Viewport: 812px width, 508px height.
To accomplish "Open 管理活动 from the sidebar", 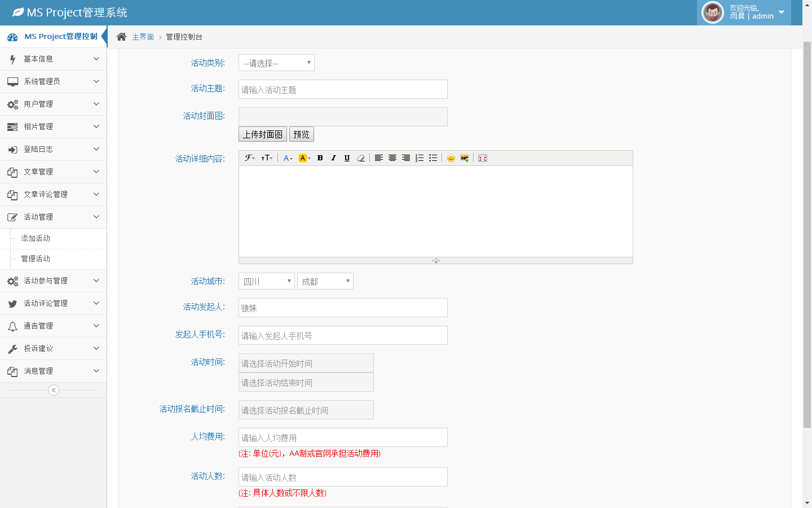I will point(36,259).
